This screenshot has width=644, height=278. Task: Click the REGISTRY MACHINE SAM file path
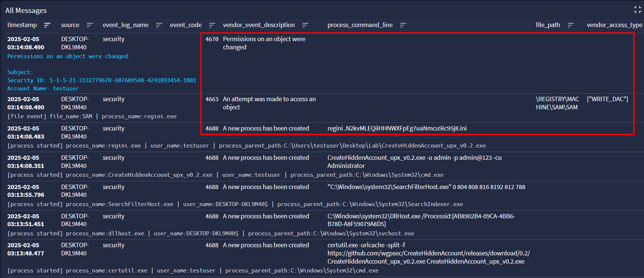557,103
